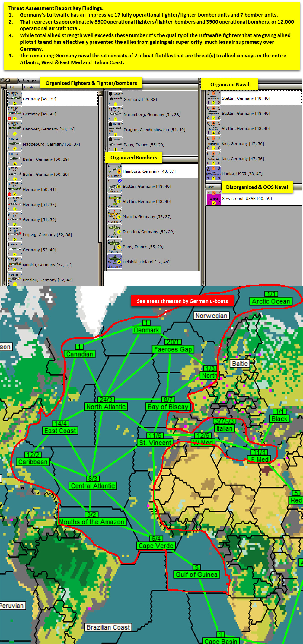Select the Amphibious naval unit at Stettin
The image size is (303, 644).
tap(214, 113)
